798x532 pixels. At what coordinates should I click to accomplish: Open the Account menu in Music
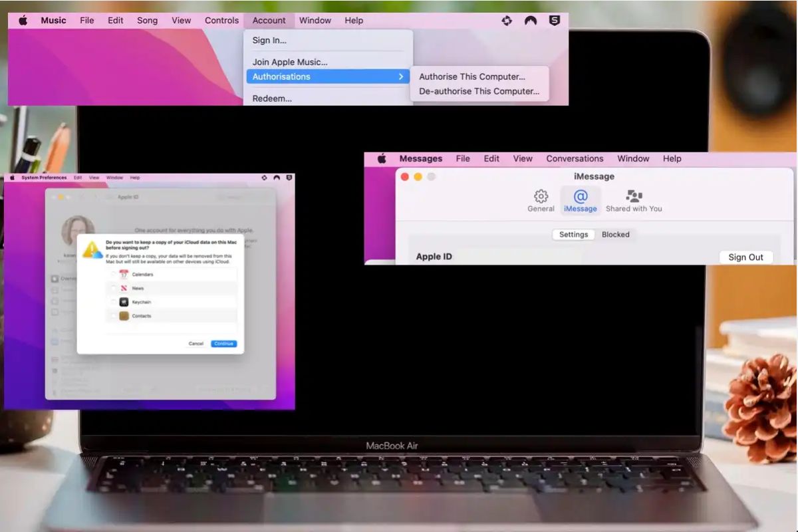[x=269, y=20]
